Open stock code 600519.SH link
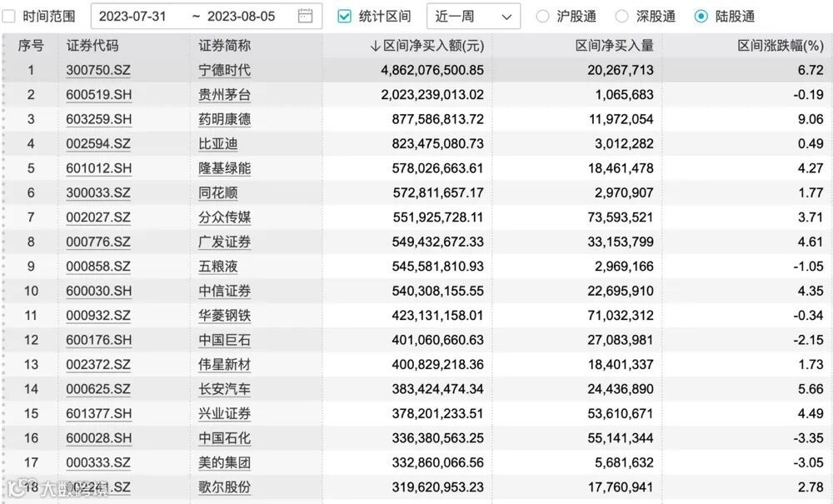 pos(99,94)
